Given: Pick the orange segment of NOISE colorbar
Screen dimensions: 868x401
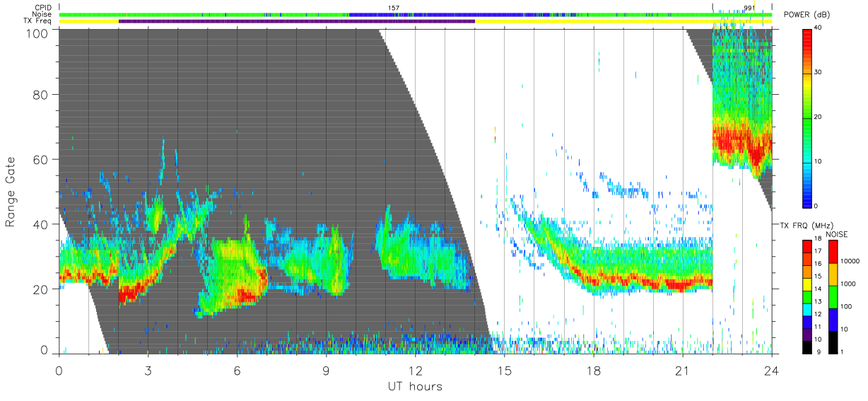Looking at the screenshot, I should tap(833, 273).
